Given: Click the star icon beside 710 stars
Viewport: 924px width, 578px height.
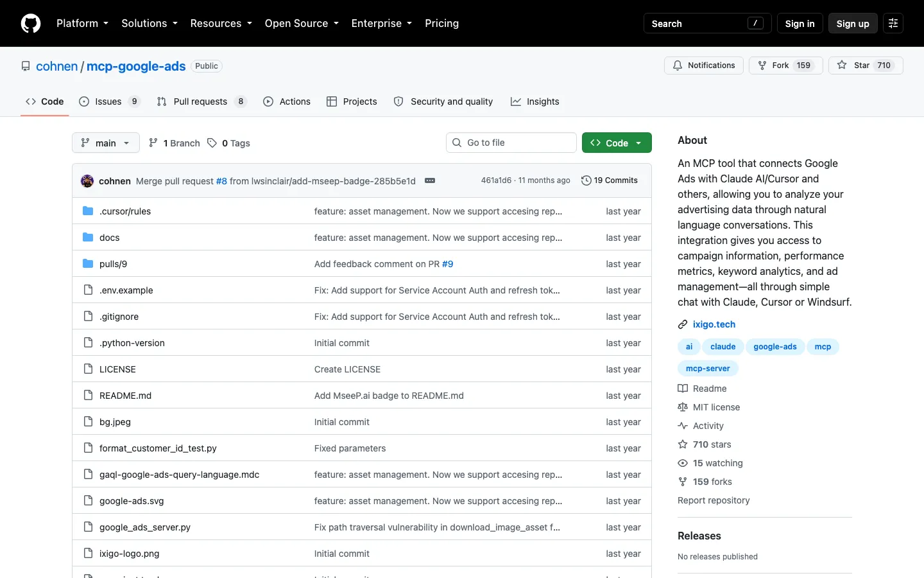Looking at the screenshot, I should (x=683, y=444).
